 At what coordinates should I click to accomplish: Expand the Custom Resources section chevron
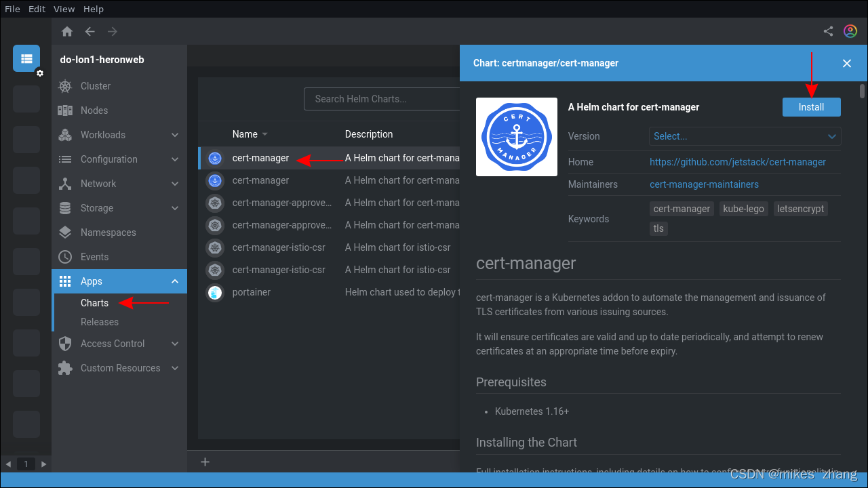point(175,368)
